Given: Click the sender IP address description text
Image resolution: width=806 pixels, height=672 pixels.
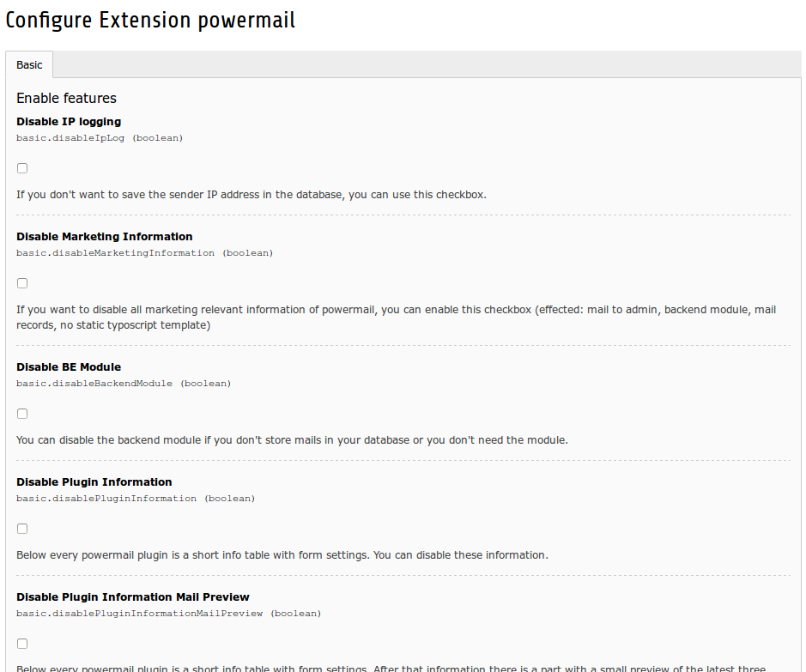Looking at the screenshot, I should pyautogui.click(x=251, y=195).
